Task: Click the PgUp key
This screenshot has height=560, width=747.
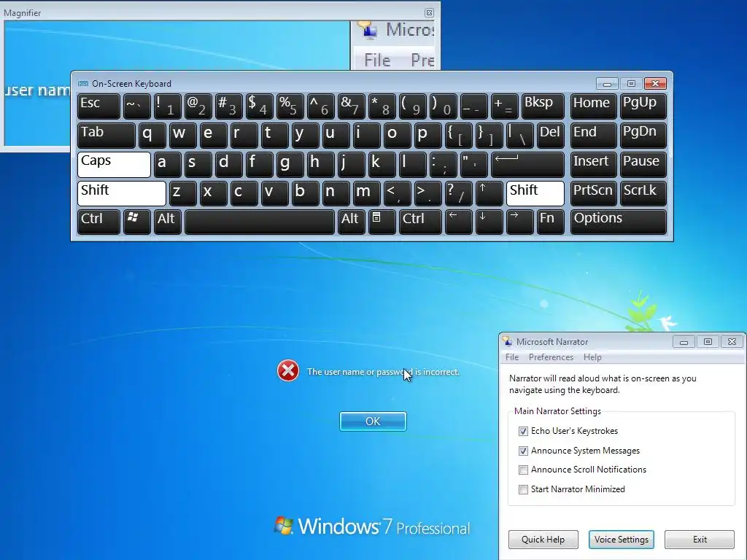Action: (643, 106)
